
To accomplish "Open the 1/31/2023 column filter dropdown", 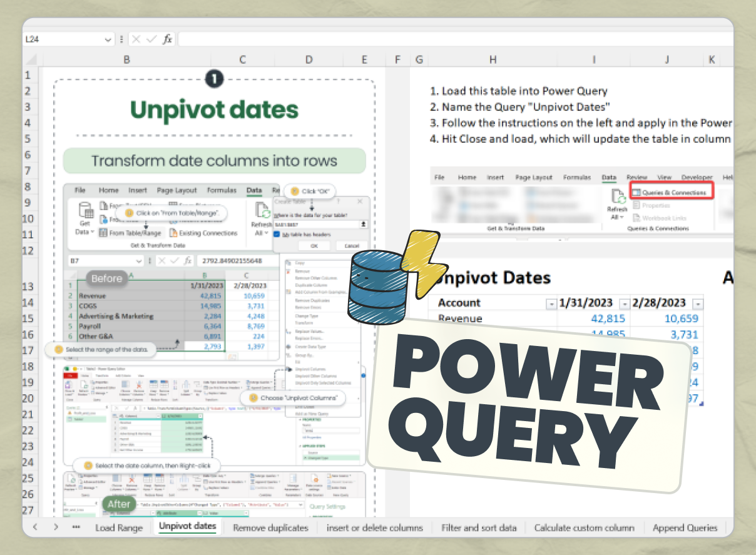I will pyautogui.click(x=624, y=303).
